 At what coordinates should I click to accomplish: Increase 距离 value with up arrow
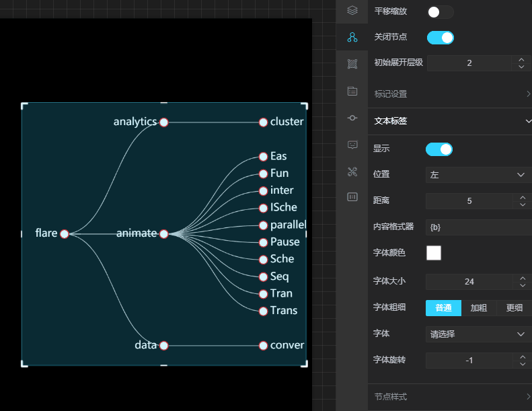pyautogui.click(x=523, y=197)
